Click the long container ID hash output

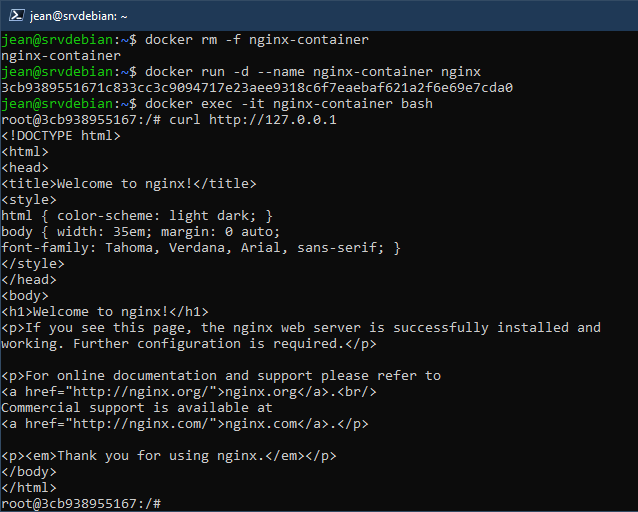[257, 88]
